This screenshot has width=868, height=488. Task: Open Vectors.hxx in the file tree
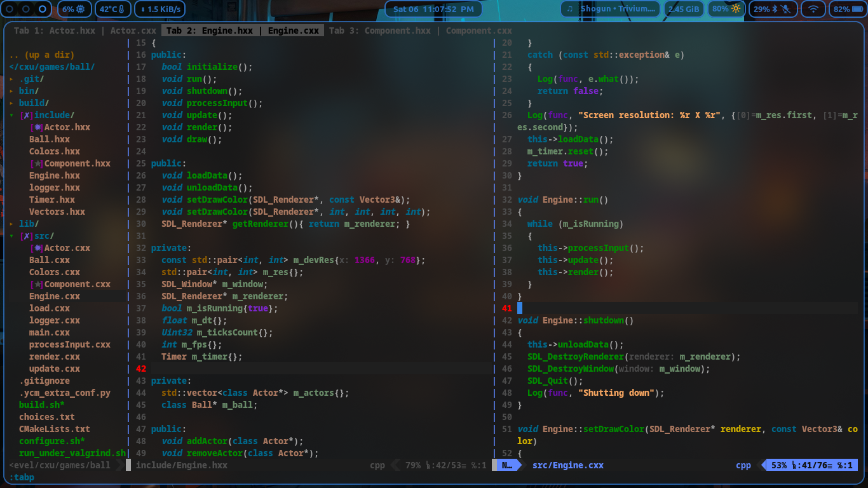pyautogui.click(x=57, y=212)
